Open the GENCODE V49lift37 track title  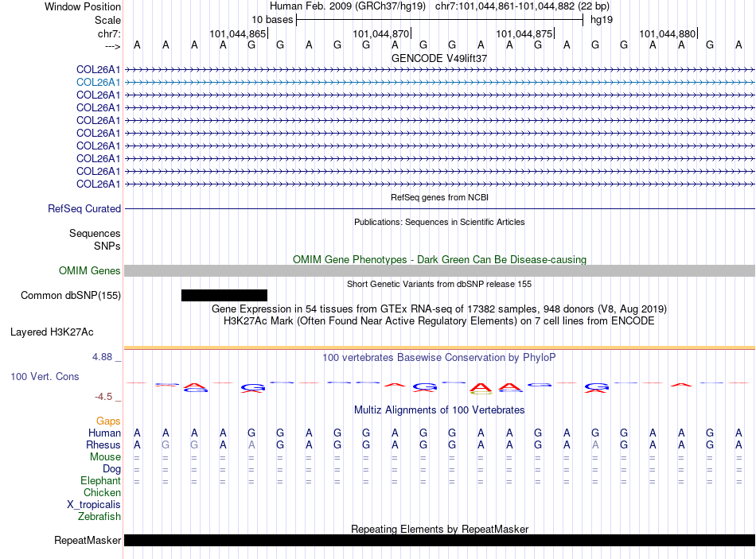click(x=439, y=58)
